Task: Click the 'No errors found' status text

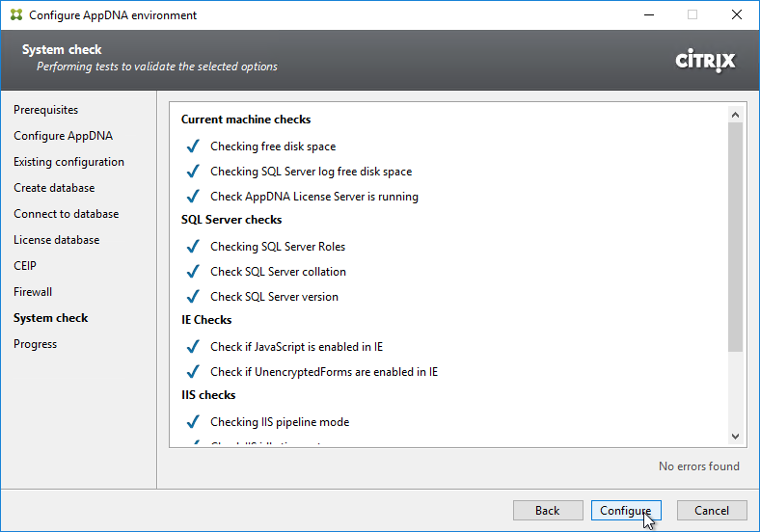Action: 699,466
